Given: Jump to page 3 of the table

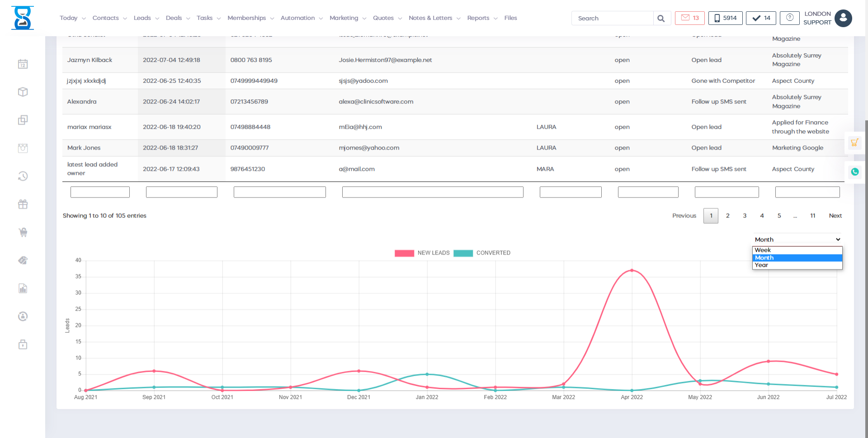Looking at the screenshot, I should pos(745,216).
